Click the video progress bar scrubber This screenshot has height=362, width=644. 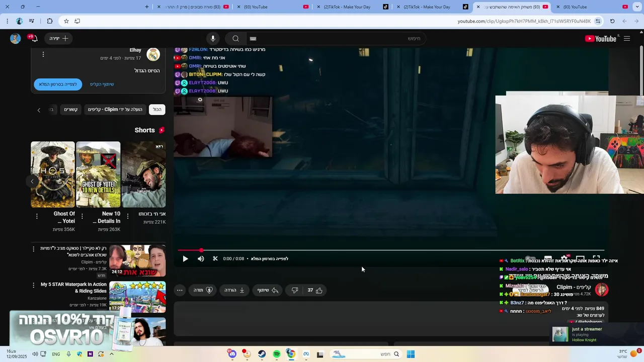tap(201, 250)
